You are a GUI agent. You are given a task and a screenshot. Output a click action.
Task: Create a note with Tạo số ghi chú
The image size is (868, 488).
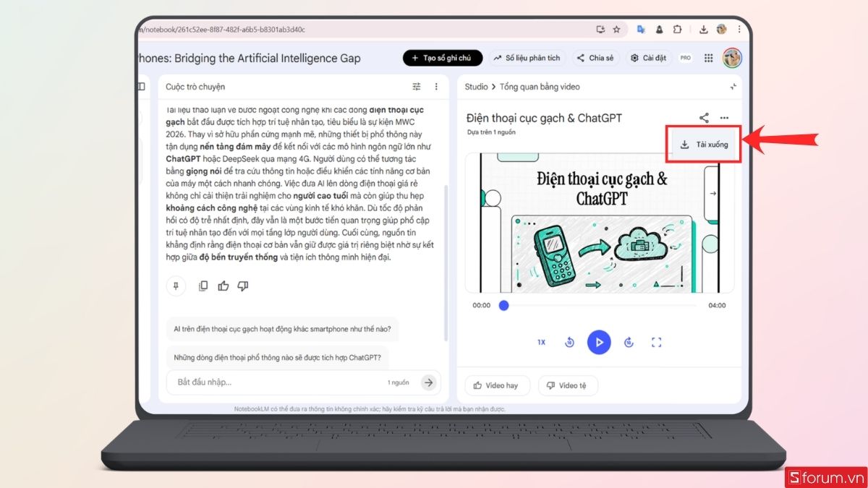click(442, 58)
